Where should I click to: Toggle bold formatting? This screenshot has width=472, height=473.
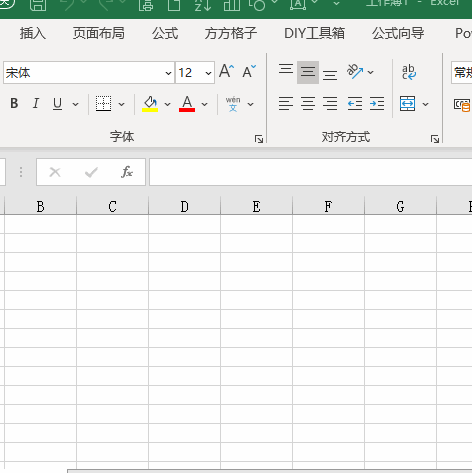tap(14, 103)
